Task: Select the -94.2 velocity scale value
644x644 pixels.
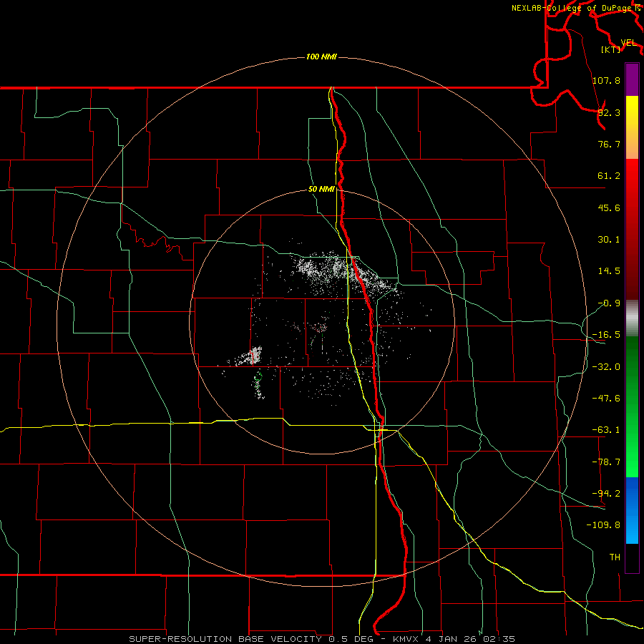Action: 606,493
